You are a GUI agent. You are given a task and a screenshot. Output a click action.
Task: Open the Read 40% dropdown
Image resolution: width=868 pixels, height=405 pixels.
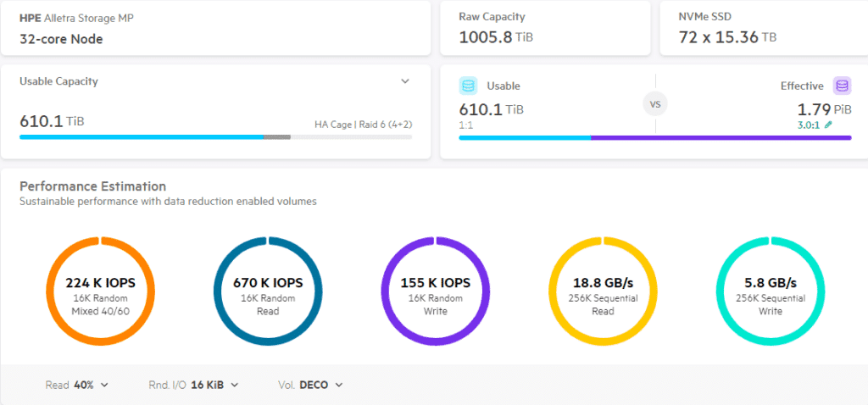76,385
